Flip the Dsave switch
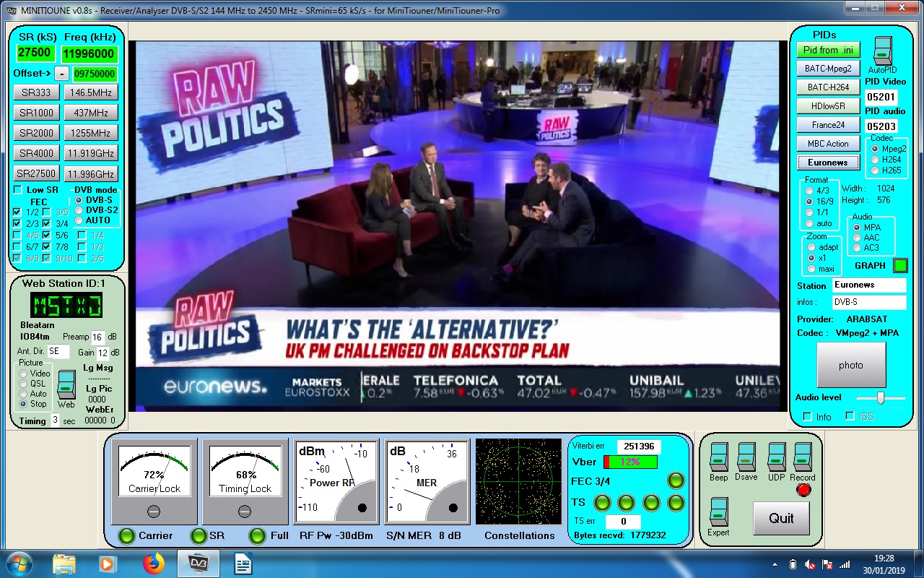Viewport: 924px width, 578px height. 746,457
